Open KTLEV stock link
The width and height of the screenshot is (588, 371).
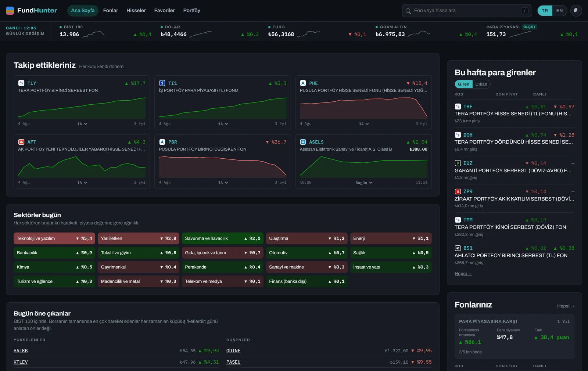coord(21,362)
